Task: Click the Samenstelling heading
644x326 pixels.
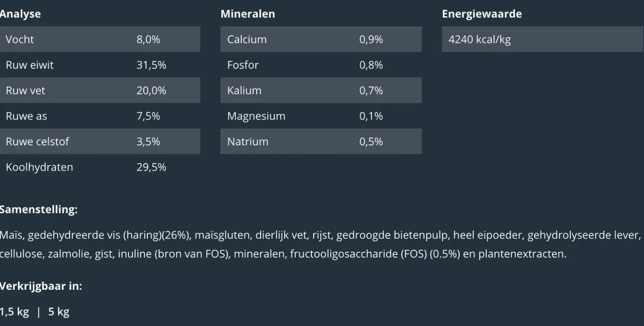Action: (x=38, y=209)
